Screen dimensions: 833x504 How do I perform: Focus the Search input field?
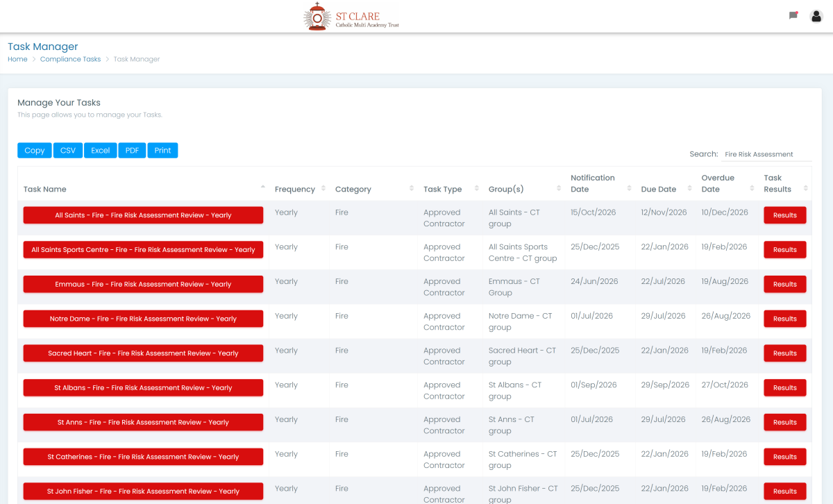pos(766,154)
